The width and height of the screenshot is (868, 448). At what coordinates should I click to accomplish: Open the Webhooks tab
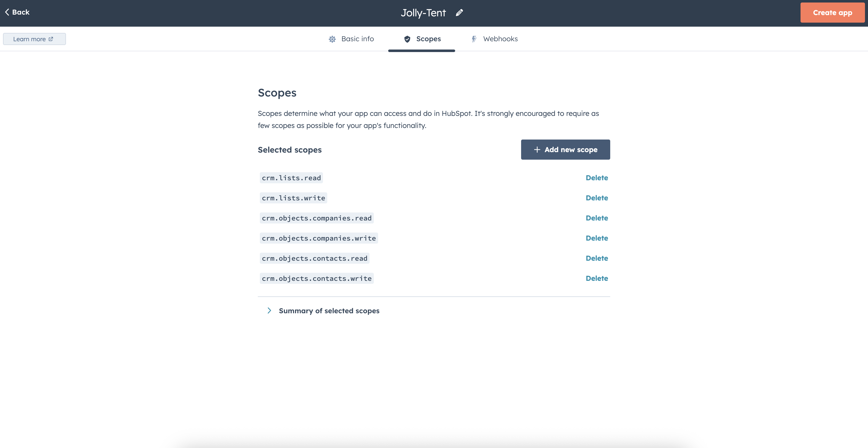(x=500, y=39)
